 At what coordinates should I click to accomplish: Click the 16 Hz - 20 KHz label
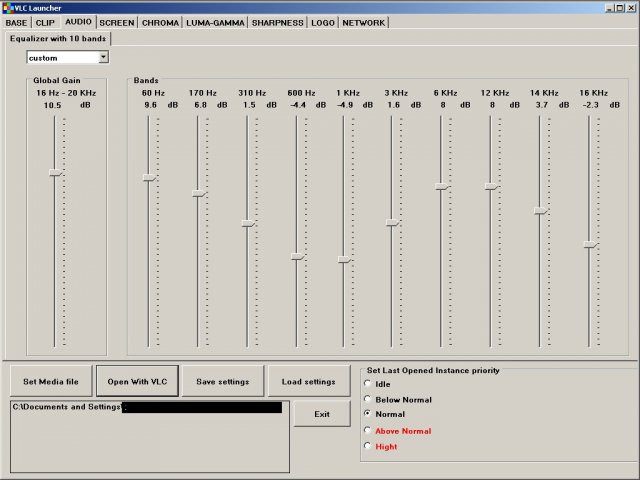66,93
